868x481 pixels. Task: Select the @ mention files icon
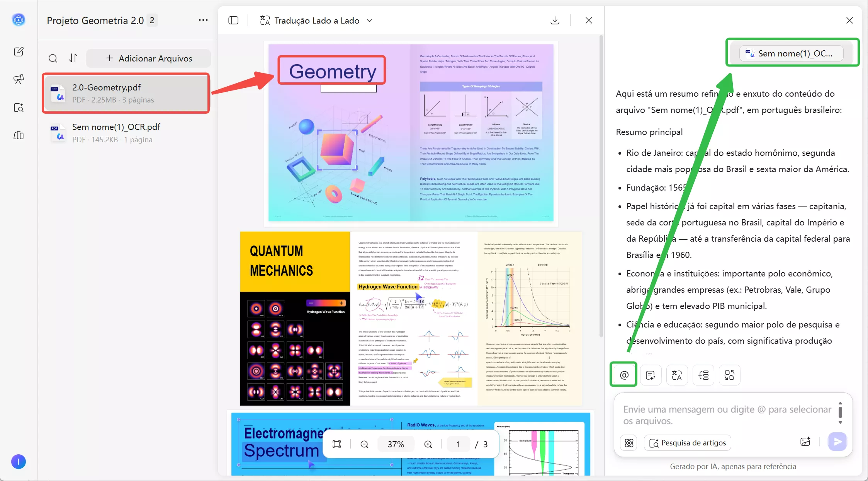click(623, 375)
